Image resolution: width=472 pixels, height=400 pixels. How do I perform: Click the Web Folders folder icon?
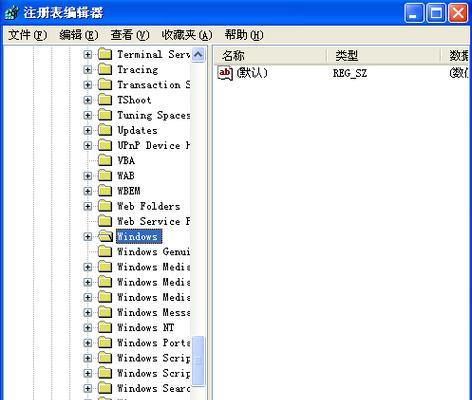(105, 206)
